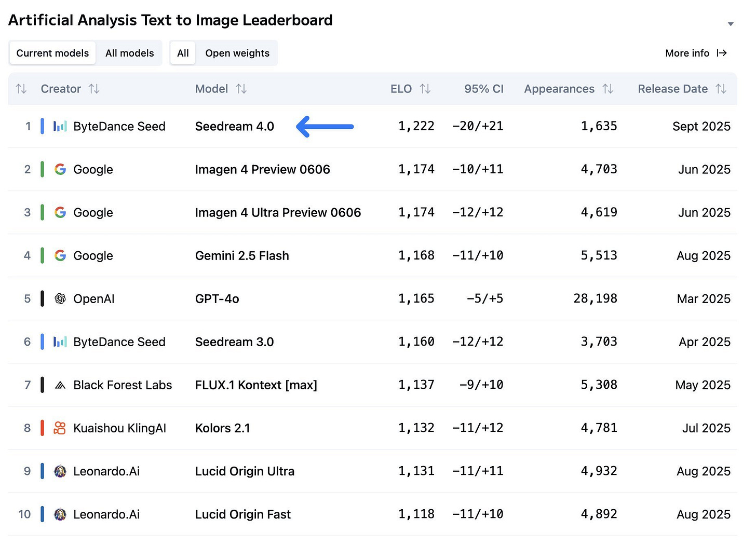Switch to Open weights filter
The width and height of the screenshot is (756, 545).
coord(237,53)
